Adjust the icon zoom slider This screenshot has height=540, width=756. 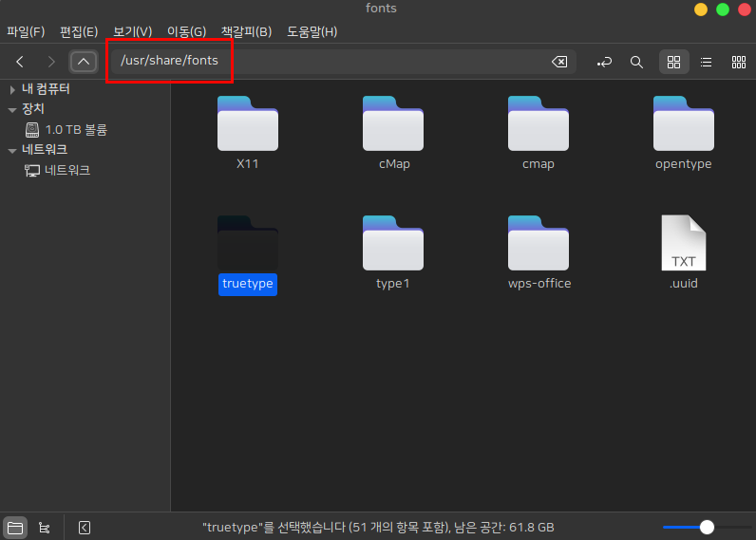pos(706,527)
